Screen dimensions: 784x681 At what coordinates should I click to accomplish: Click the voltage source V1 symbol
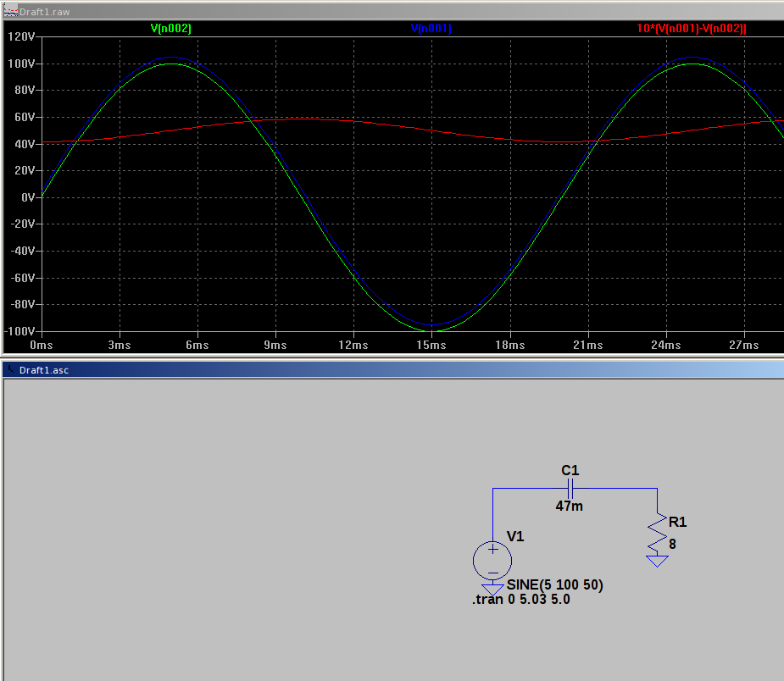[x=492, y=561]
